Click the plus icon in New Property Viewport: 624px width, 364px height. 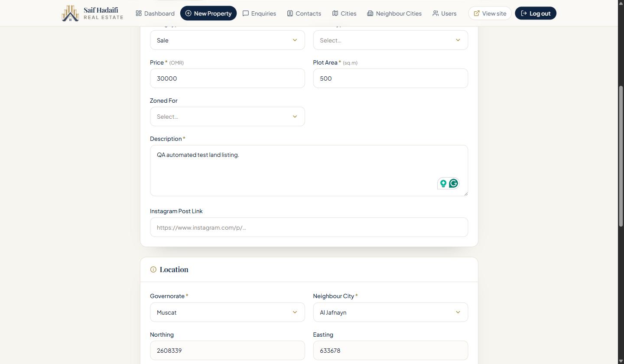coord(188,13)
